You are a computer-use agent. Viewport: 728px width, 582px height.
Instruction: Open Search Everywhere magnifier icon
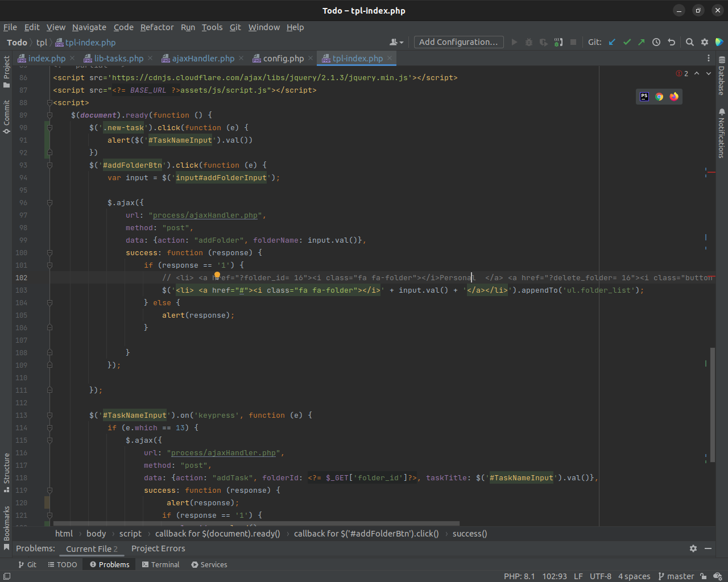pyautogui.click(x=689, y=42)
